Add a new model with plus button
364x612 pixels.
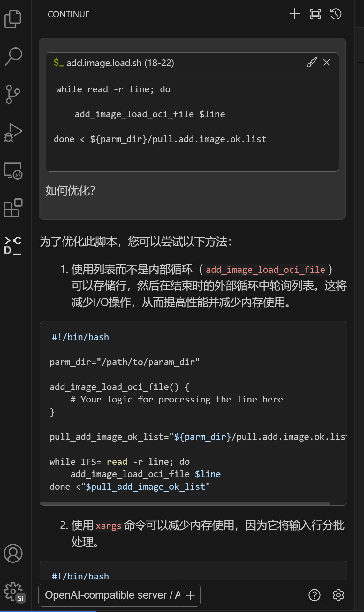tap(190, 595)
